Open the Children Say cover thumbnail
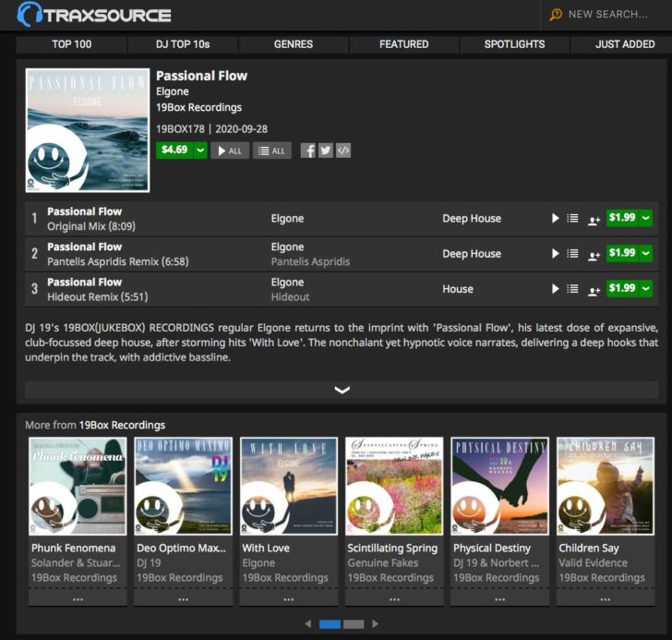The width and height of the screenshot is (672, 640). [x=606, y=486]
